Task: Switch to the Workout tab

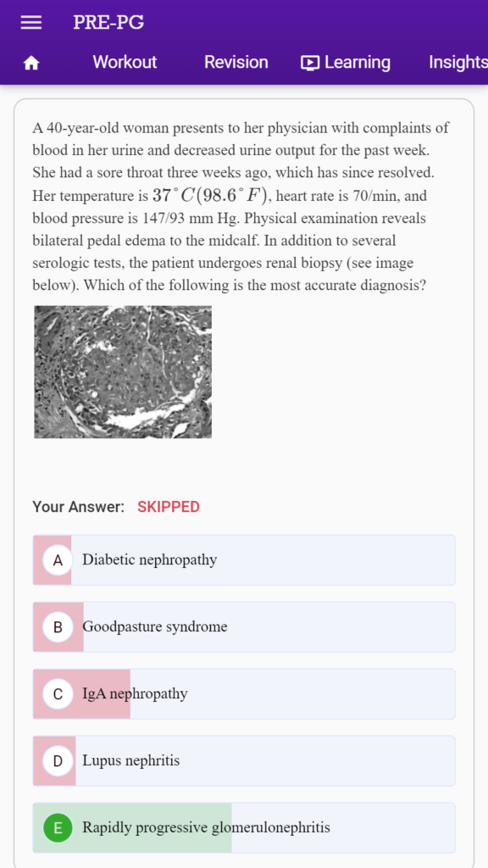Action: [125, 62]
